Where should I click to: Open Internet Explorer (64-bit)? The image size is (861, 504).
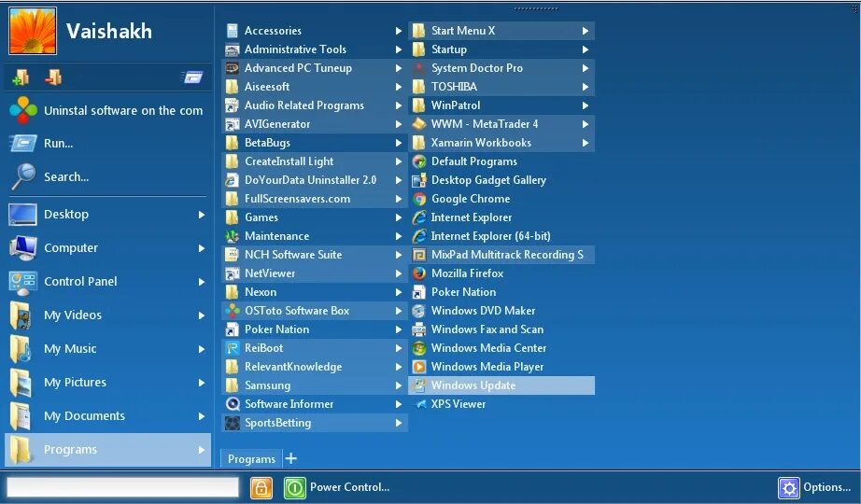501,236
